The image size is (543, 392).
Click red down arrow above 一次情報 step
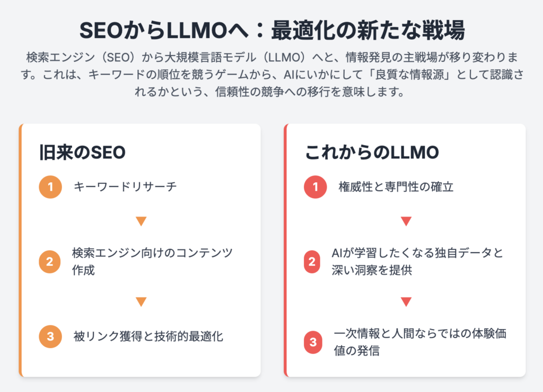[406, 302]
